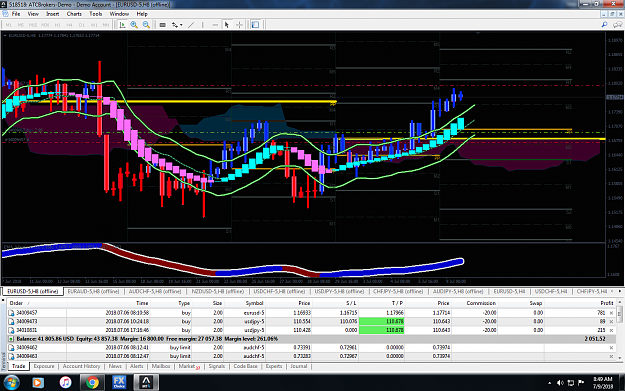Select the Balance summary row
The height and width of the screenshot is (391, 625).
click(x=312, y=339)
